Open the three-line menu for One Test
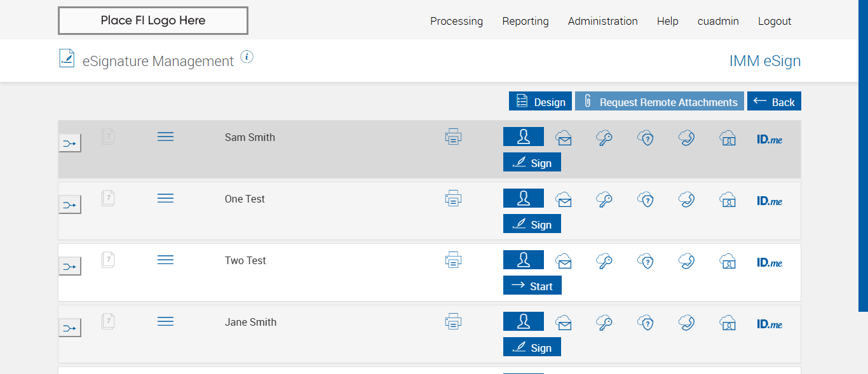The image size is (868, 374). point(165,198)
